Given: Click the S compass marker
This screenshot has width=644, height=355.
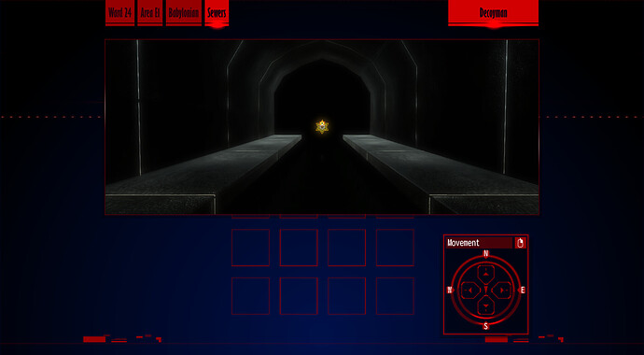Looking at the screenshot, I should tap(486, 326).
